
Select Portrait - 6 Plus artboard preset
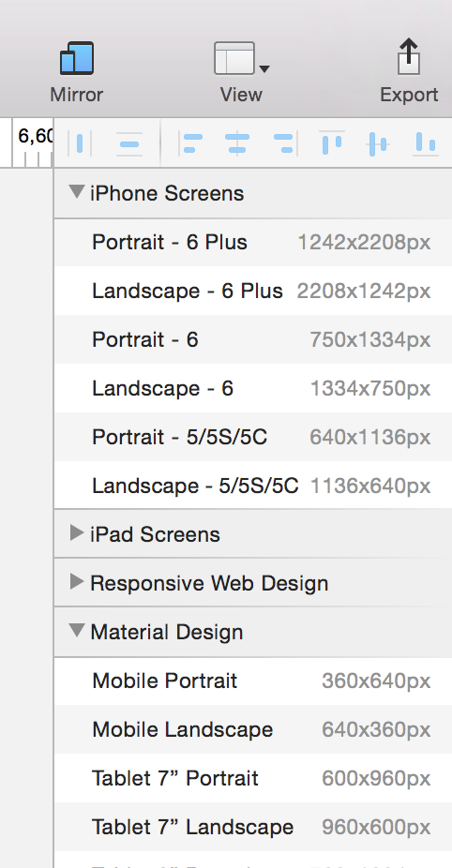click(x=253, y=243)
